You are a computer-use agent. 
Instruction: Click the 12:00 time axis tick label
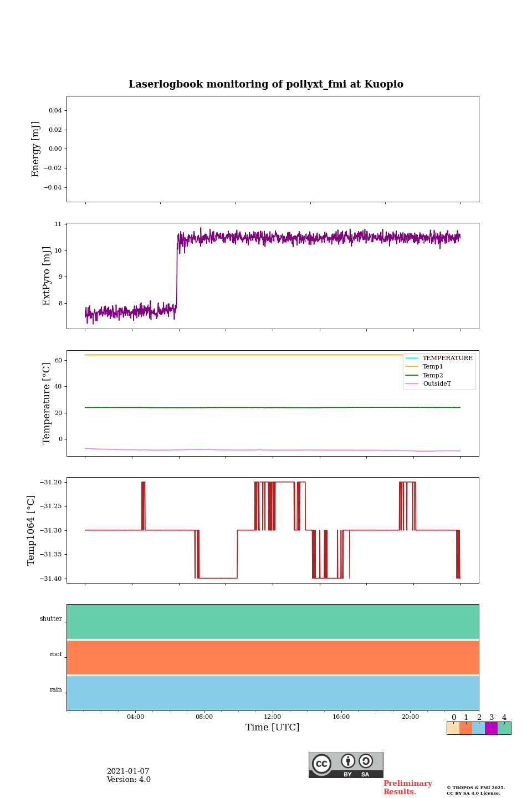[x=273, y=717]
